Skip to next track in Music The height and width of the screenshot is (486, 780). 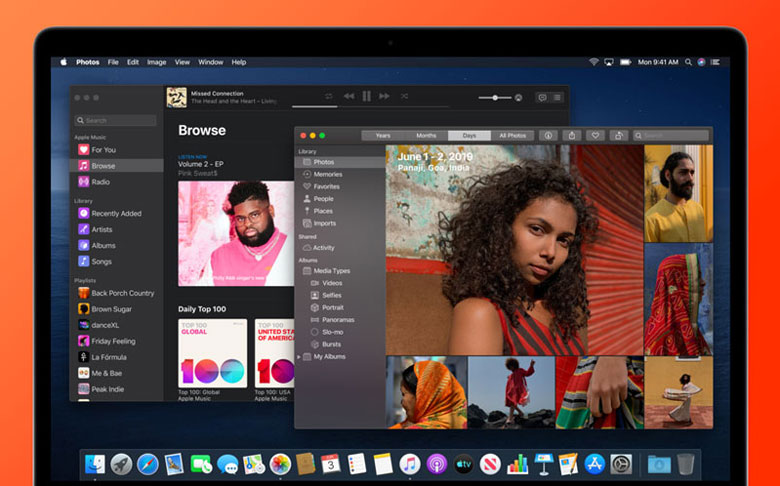coord(384,96)
